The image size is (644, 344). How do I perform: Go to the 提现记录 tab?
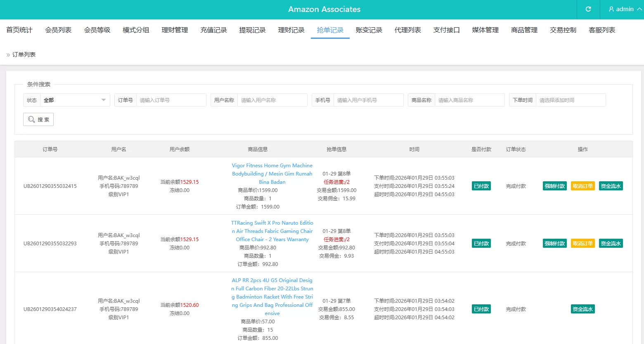pos(252,30)
